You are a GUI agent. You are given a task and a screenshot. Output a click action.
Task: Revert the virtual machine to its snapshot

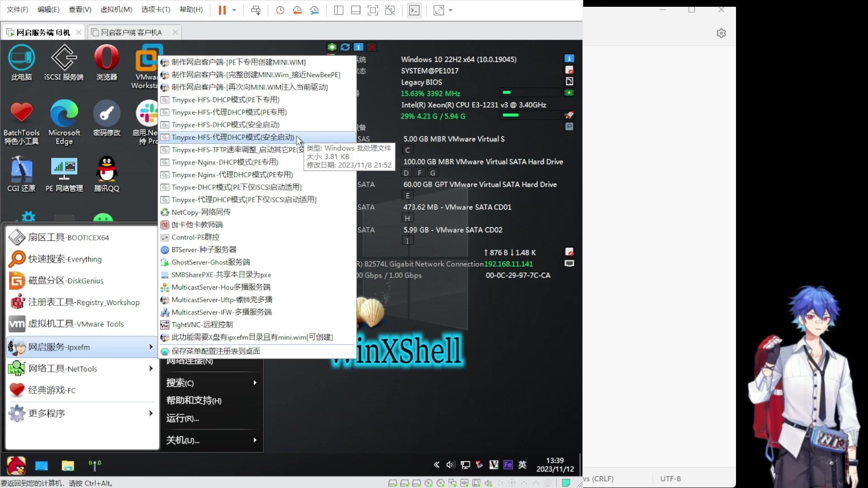(x=297, y=10)
